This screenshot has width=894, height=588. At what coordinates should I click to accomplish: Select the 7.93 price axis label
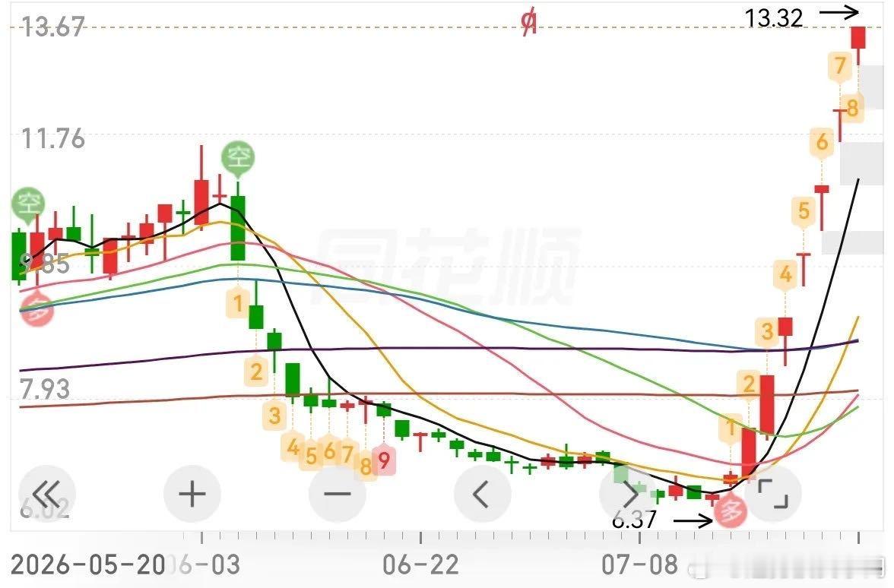click(44, 389)
